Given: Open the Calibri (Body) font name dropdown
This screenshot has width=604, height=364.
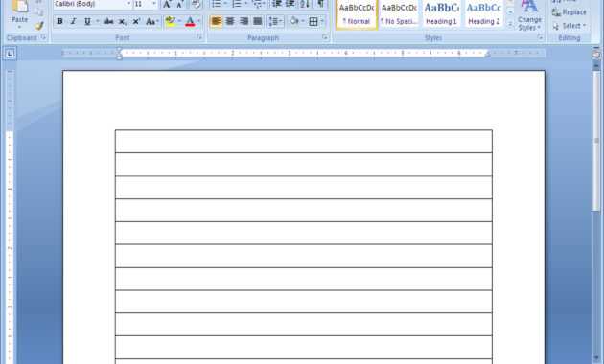Looking at the screenshot, I should [x=128, y=4].
